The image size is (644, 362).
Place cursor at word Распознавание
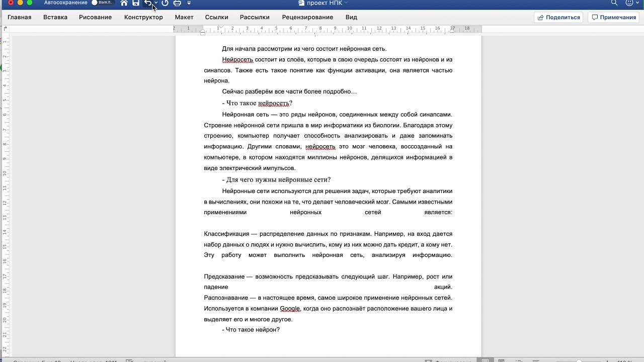click(x=226, y=298)
